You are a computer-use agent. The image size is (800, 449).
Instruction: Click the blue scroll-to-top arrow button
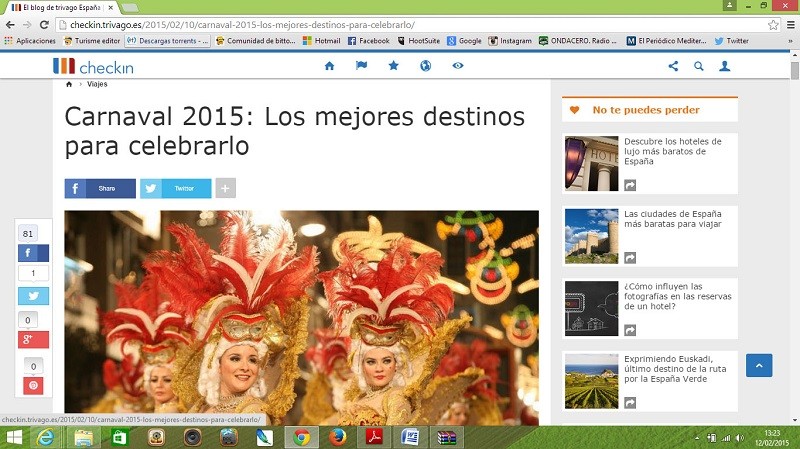click(759, 366)
